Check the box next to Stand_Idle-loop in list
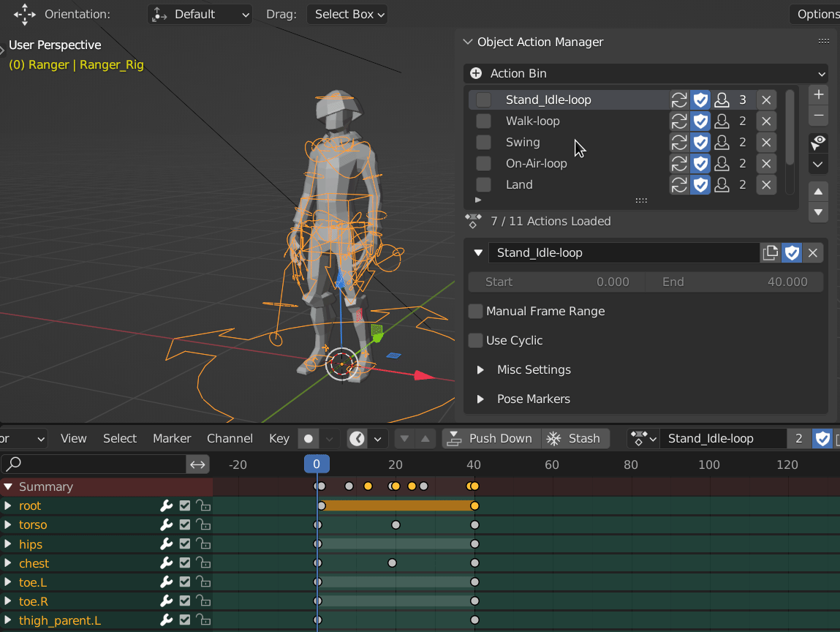840x632 pixels. 483,99
